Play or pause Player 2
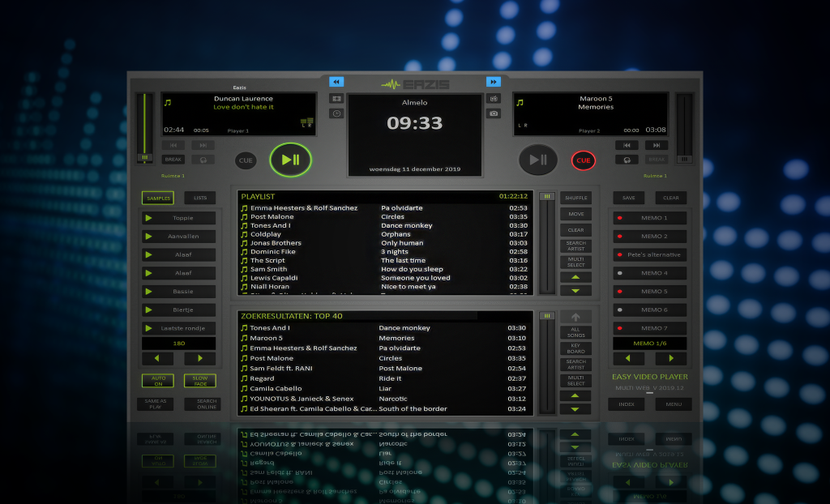The height and width of the screenshot is (504, 830). coord(538,160)
